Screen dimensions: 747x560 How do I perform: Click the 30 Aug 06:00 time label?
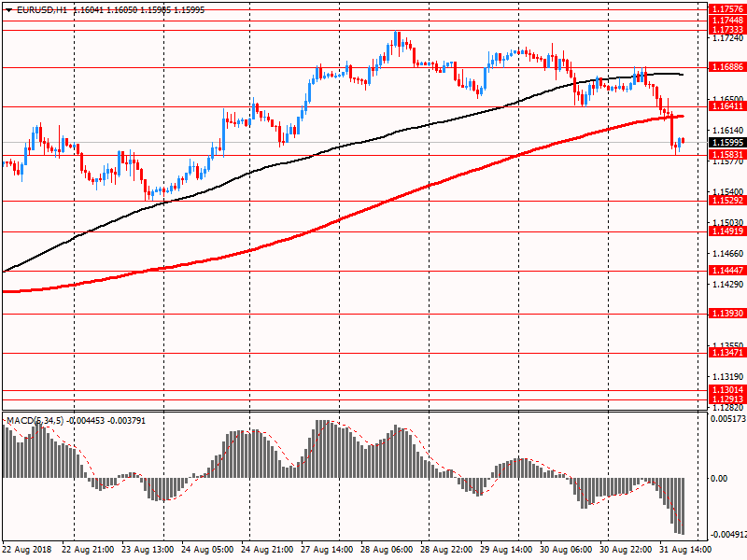(x=566, y=550)
